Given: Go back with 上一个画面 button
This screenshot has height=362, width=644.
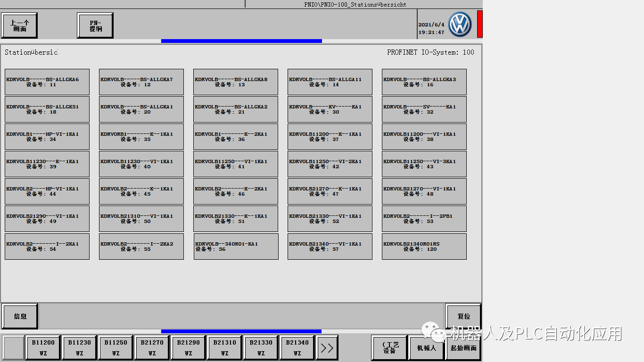Looking at the screenshot, I should point(19,25).
